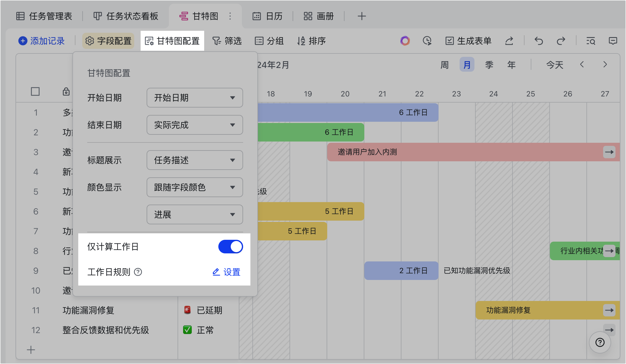Click 甘特图配置 toolbar button
This screenshot has height=364, width=626.
172,41
